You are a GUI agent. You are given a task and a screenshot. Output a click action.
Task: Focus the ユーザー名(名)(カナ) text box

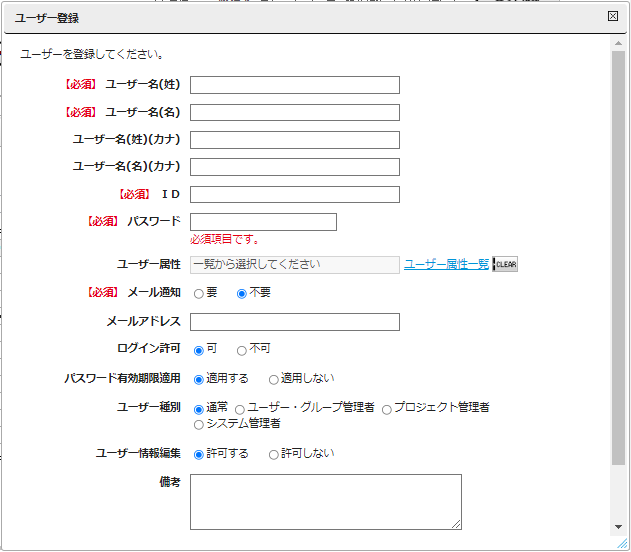pos(295,167)
